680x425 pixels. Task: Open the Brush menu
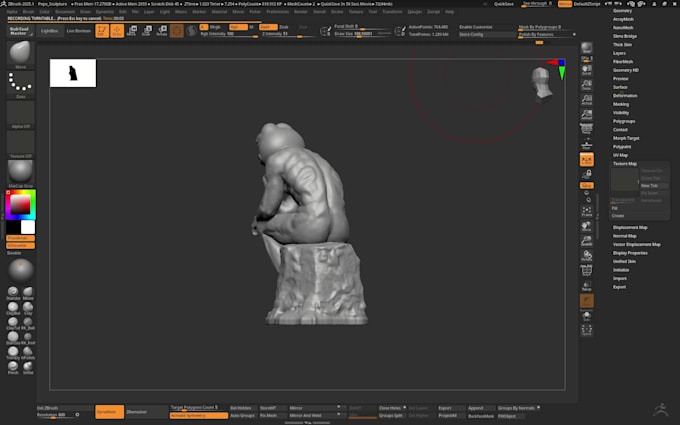(x=28, y=12)
